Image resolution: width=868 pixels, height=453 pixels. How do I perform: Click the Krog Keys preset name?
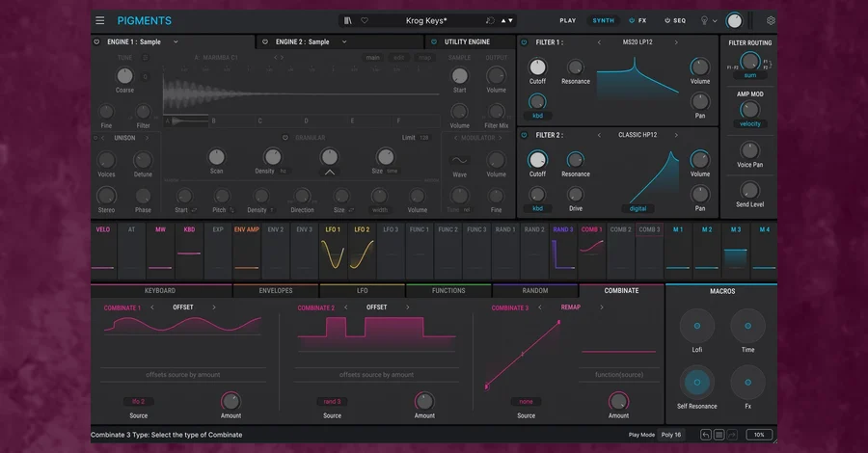426,20
